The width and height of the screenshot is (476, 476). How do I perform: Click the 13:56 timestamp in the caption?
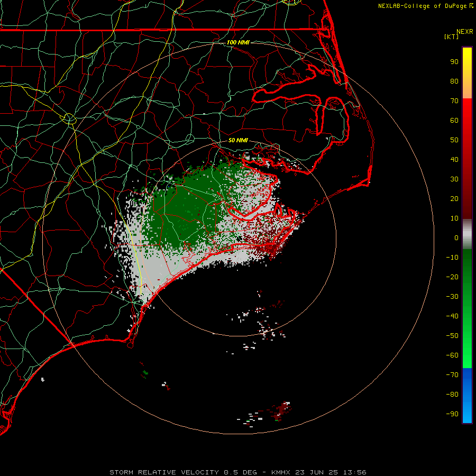click(355, 472)
